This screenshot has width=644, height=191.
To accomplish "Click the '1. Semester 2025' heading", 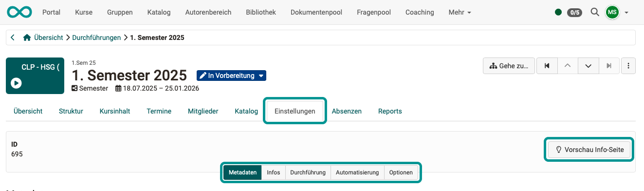I will [x=129, y=75].
